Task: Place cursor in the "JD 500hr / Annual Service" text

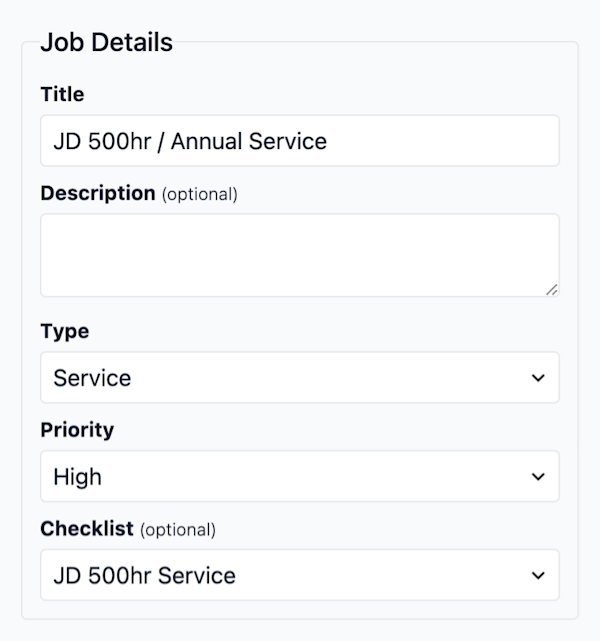Action: click(190, 141)
